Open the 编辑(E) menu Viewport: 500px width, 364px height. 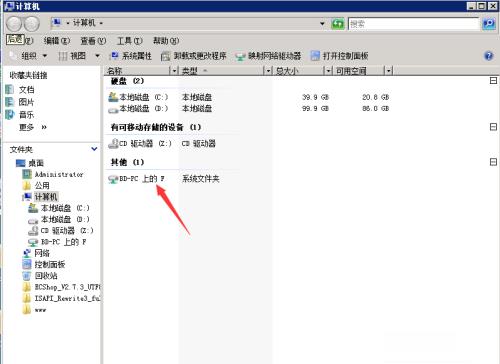pyautogui.click(x=57, y=41)
